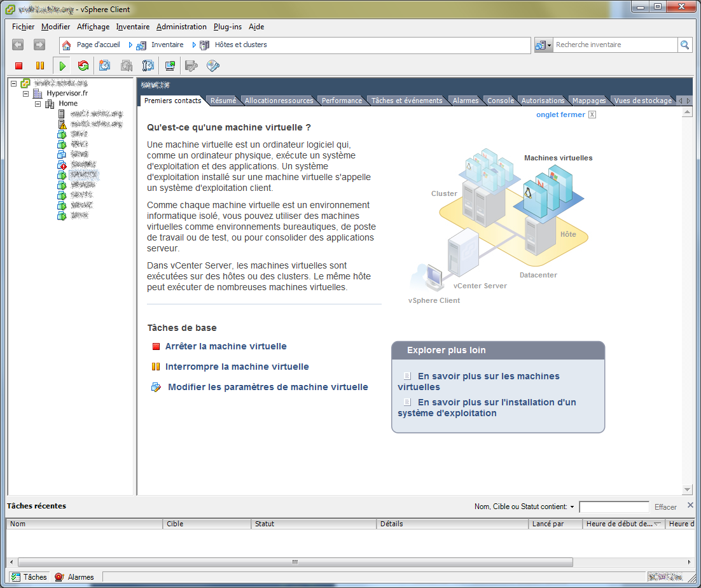The width and height of the screenshot is (701, 588).
Task: Open the Administration menu
Action: pyautogui.click(x=181, y=27)
